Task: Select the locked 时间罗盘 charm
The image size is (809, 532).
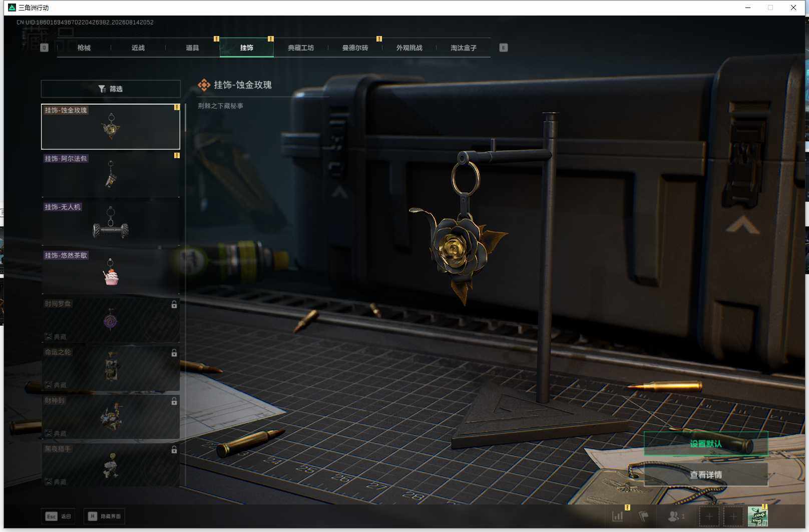Action: [111, 320]
